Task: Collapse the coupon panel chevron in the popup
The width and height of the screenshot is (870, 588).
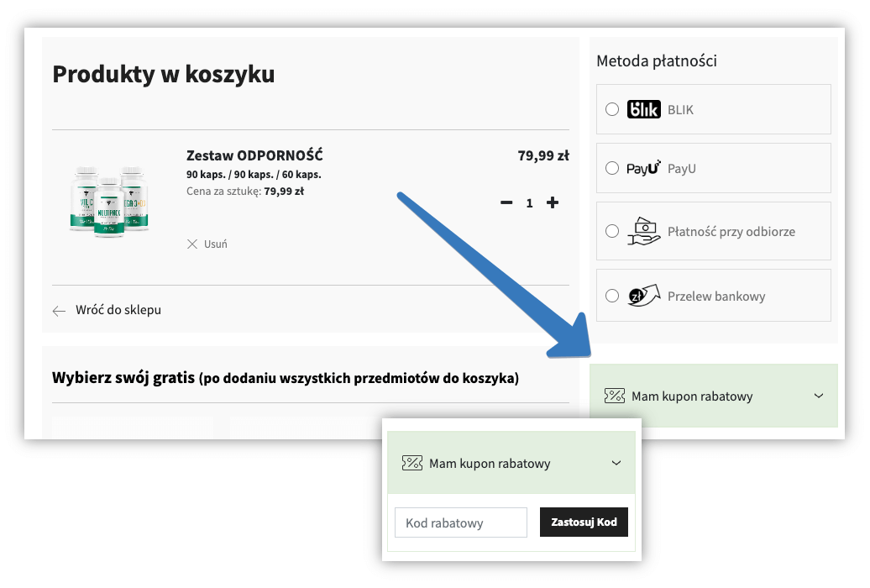Action: click(x=617, y=463)
